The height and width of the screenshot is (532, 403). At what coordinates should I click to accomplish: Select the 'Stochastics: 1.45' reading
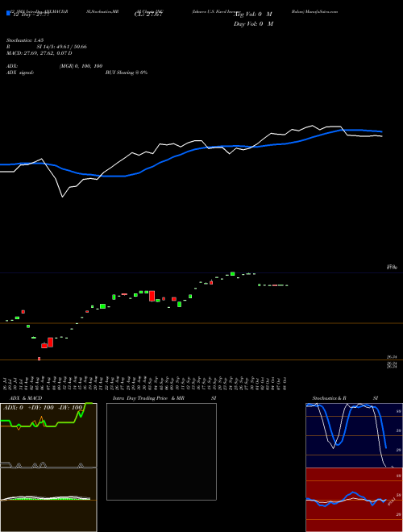coord(25,40)
